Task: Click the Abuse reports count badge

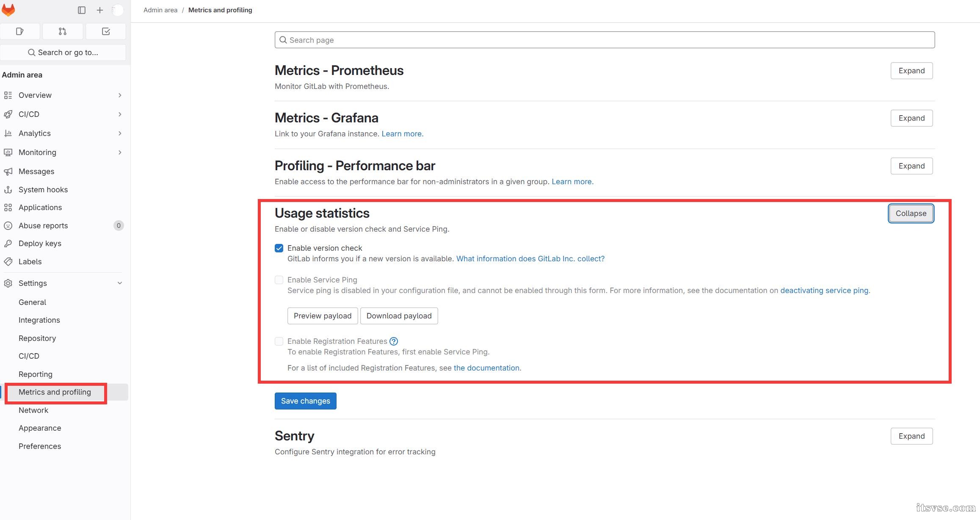Action: [x=119, y=226]
